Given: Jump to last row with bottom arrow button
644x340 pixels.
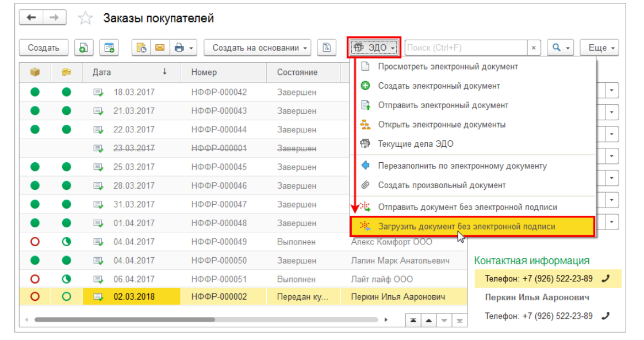Looking at the screenshot, I should point(459,320).
